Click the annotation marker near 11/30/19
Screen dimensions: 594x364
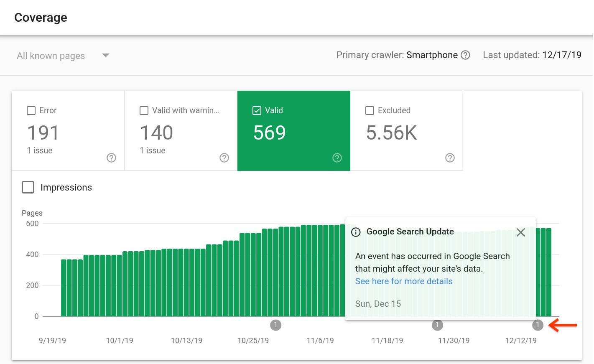pyautogui.click(x=437, y=325)
